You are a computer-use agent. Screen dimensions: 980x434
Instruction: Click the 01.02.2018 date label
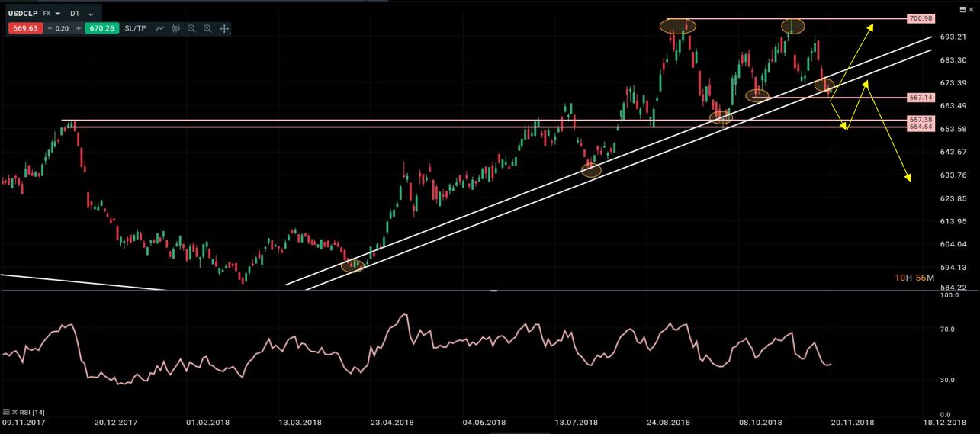pyautogui.click(x=209, y=422)
